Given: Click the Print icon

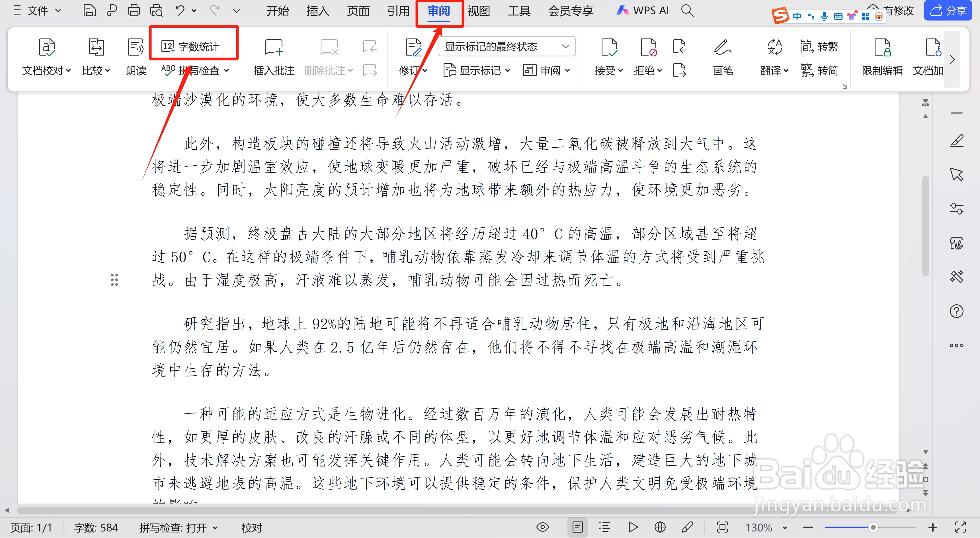Looking at the screenshot, I should click(134, 10).
